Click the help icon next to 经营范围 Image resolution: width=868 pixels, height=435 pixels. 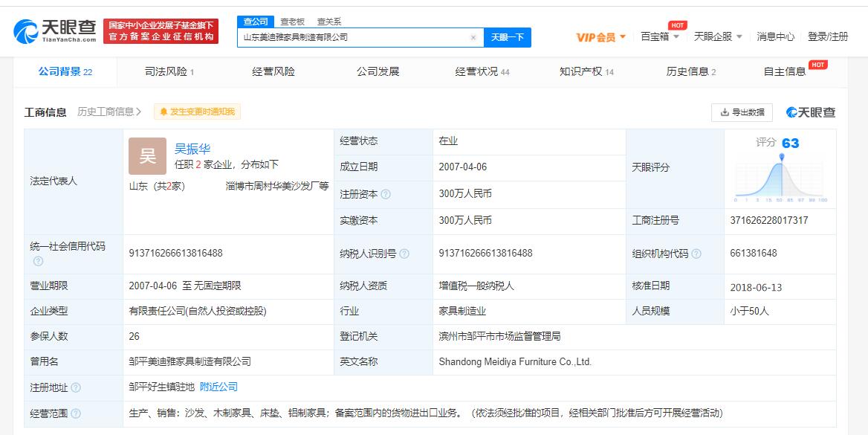[x=76, y=413]
